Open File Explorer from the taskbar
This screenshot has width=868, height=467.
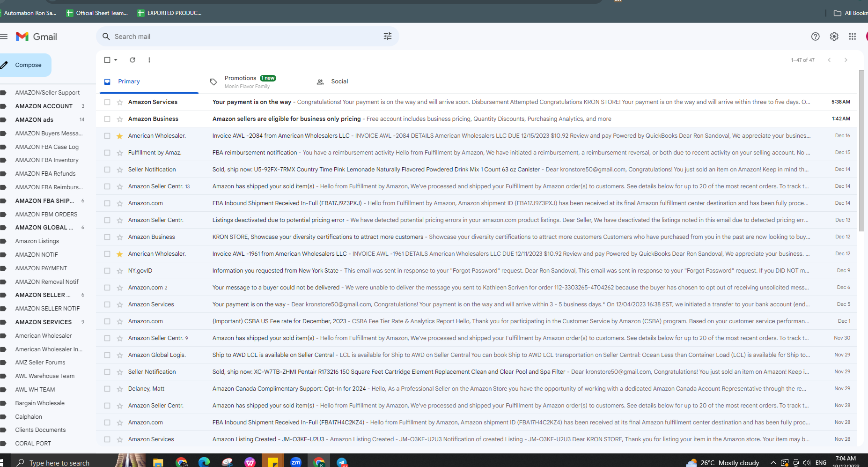pyautogui.click(x=158, y=462)
